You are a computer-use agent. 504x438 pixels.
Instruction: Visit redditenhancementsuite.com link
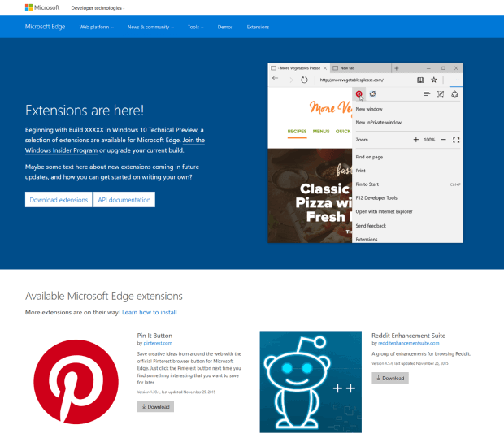(x=408, y=343)
